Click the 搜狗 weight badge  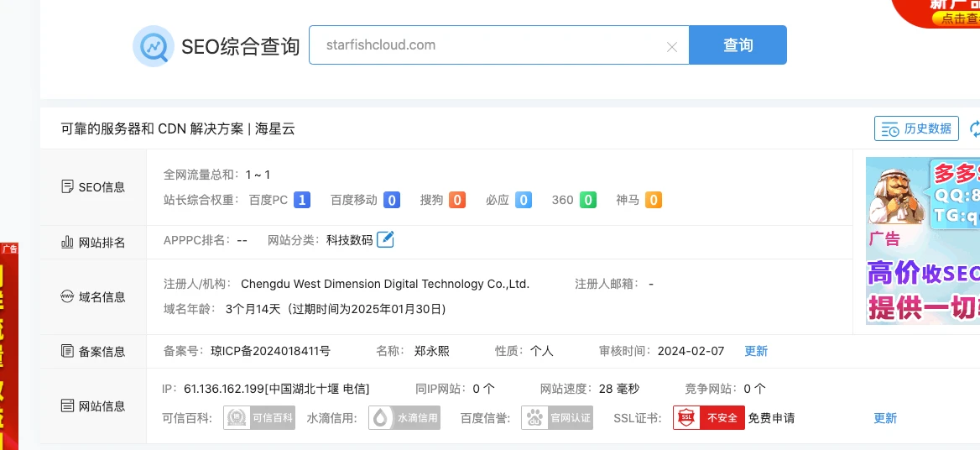click(456, 200)
